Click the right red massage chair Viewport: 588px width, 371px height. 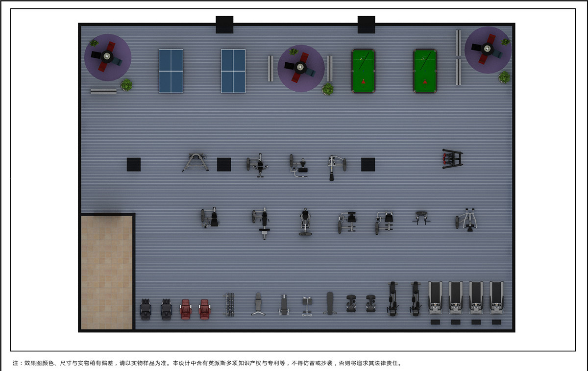tap(205, 310)
